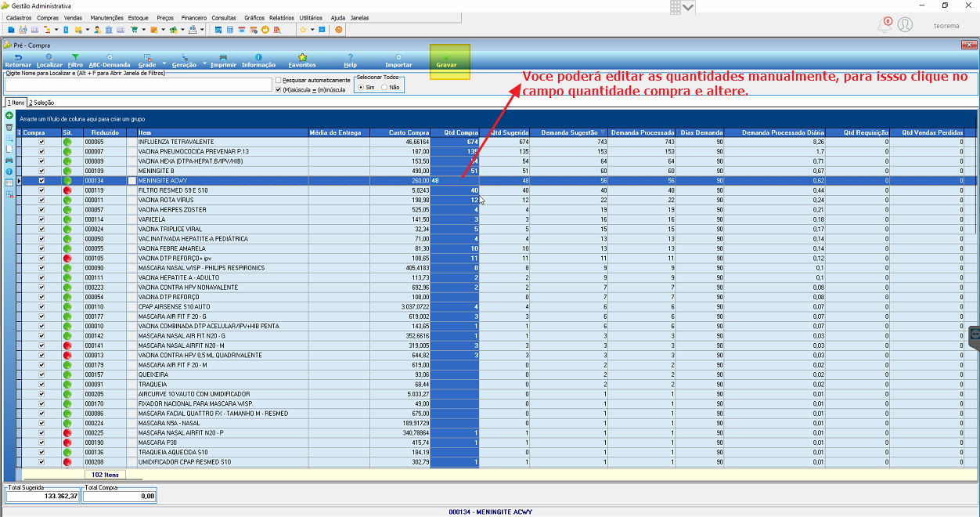Viewport: 980px width, 517px height.
Task: Enable Pesquisar automaticamente checkbox
Action: pos(279,80)
